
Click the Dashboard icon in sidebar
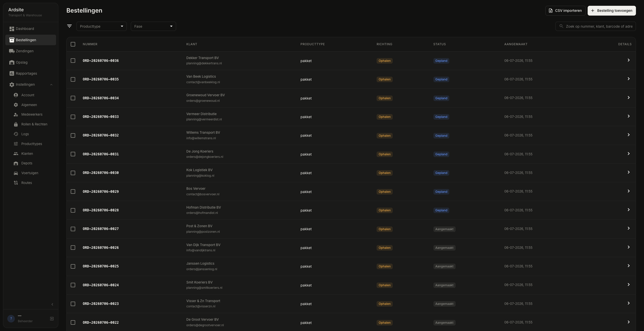point(12,29)
